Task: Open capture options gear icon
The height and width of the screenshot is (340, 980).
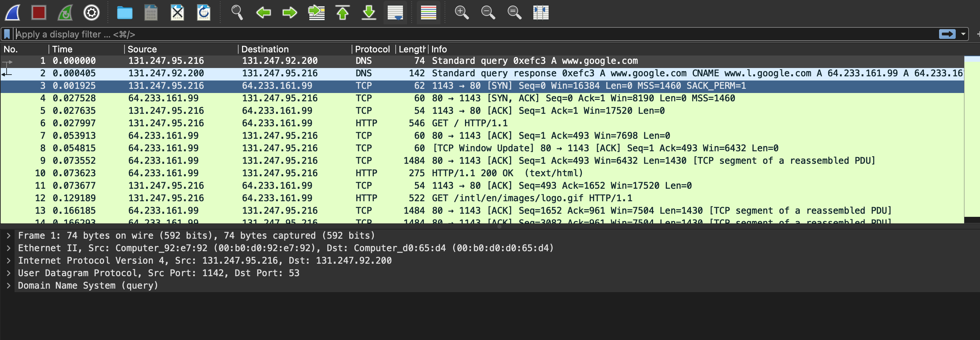Action: (91, 12)
